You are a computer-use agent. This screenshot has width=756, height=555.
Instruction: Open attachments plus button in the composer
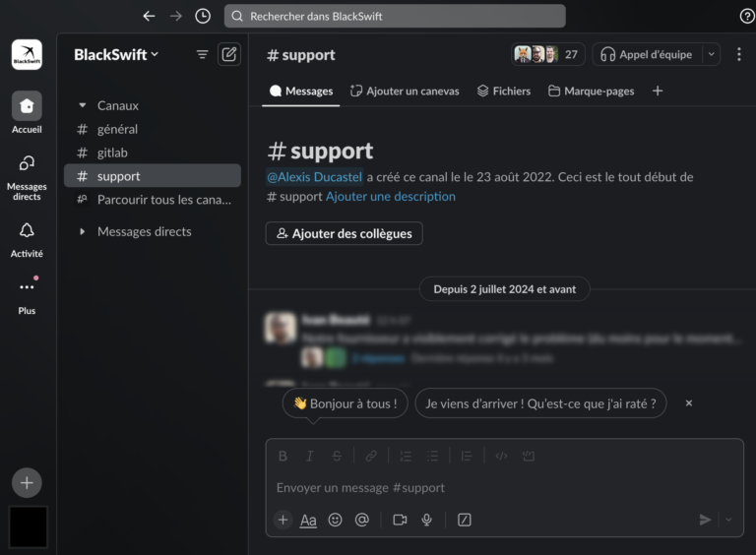[x=283, y=520]
